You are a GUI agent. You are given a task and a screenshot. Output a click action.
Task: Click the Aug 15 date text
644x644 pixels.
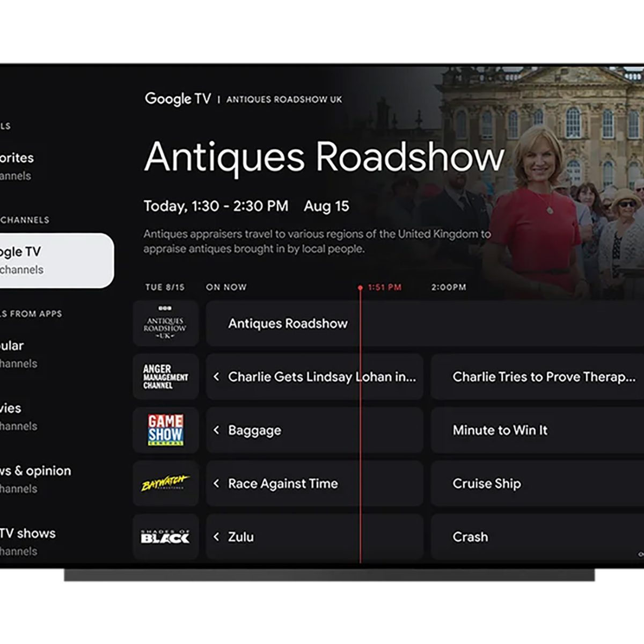326,206
